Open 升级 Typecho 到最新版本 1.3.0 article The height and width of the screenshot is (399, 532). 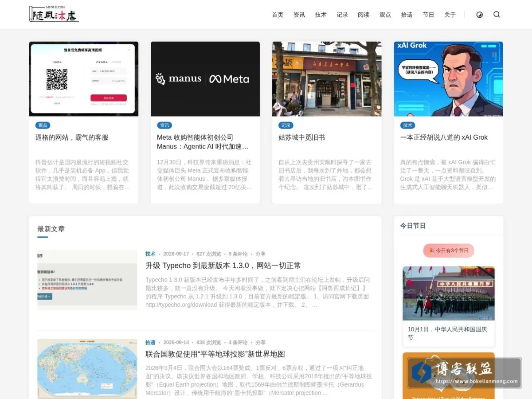223,266
